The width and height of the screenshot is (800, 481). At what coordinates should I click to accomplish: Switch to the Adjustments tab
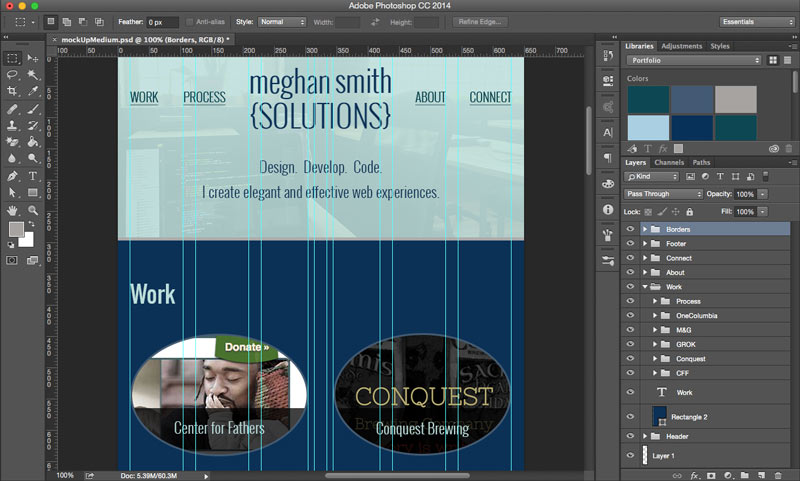click(x=682, y=46)
